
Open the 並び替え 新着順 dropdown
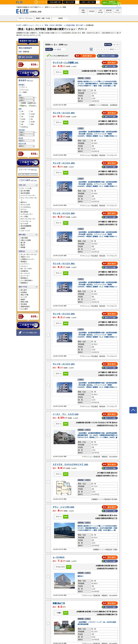pyautogui.click(x=60, y=49)
